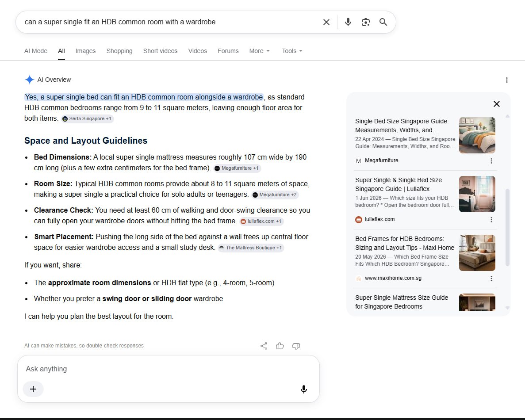525x420 pixels.
Task: Open the Forums tab
Action: coord(228,51)
